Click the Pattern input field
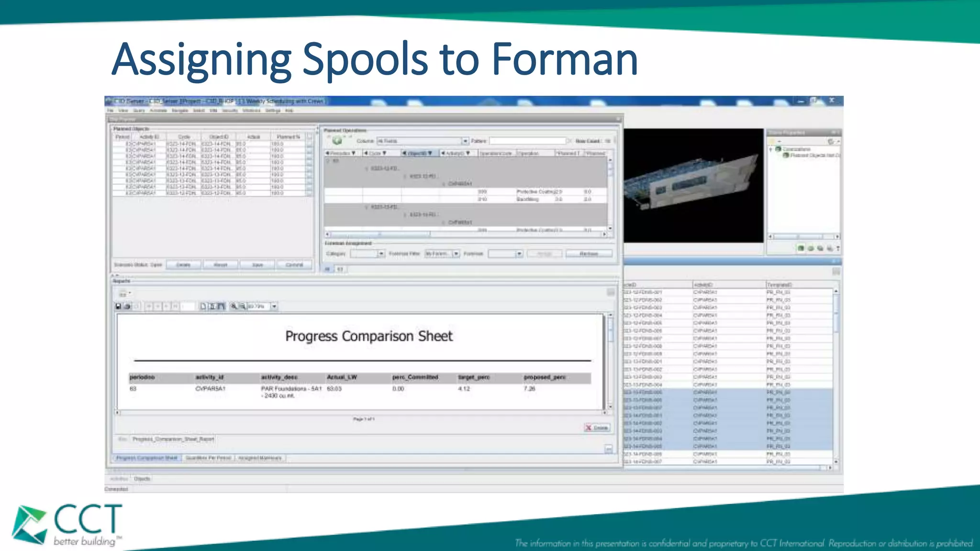 [527, 141]
